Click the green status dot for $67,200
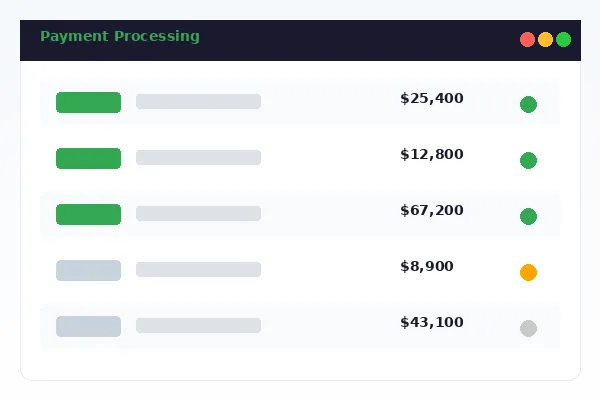 (x=528, y=216)
